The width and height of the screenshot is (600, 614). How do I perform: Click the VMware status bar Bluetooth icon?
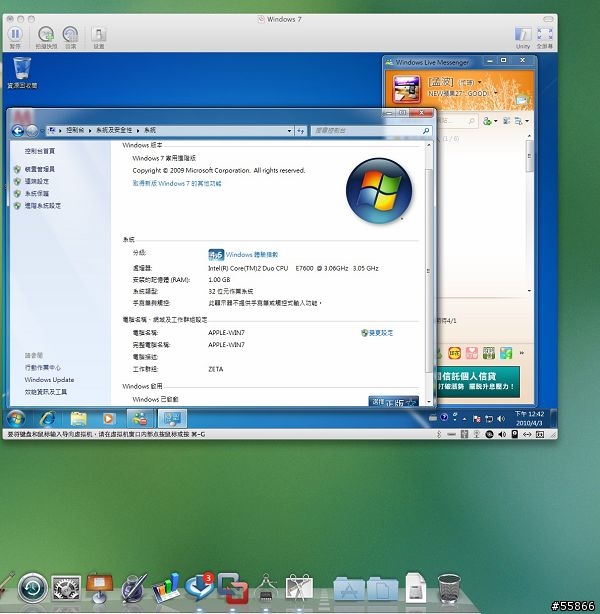439,434
